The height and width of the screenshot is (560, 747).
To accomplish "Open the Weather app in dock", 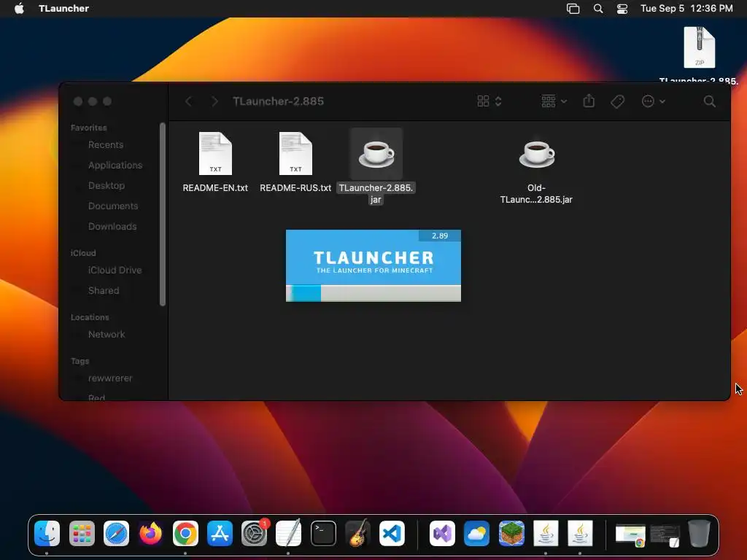I will pos(476,533).
